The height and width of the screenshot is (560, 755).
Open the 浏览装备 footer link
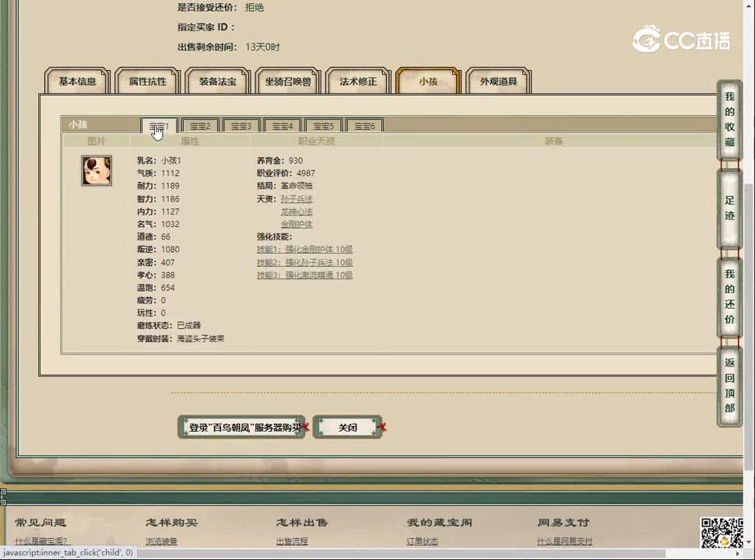[161, 541]
